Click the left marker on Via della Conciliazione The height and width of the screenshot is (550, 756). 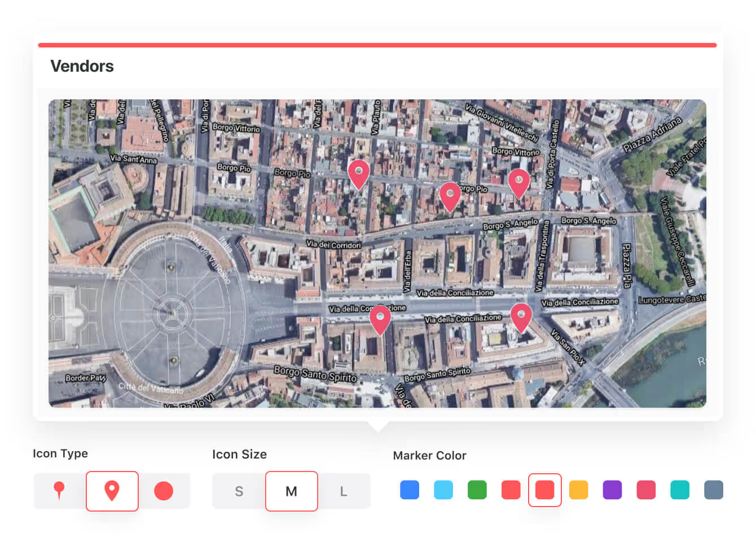(380, 318)
